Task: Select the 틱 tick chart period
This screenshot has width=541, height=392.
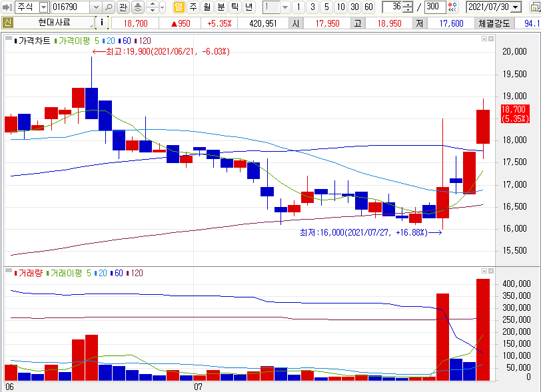Action: 235,7
